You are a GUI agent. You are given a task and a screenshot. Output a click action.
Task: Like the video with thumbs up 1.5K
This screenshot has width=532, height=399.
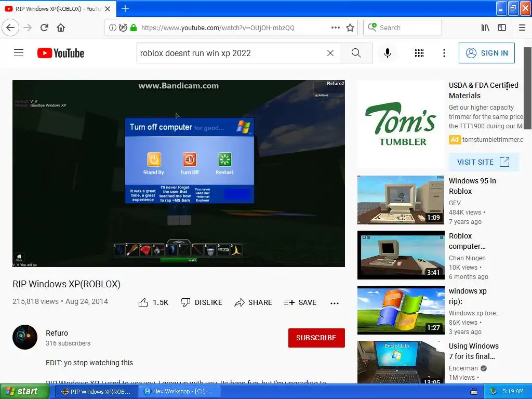(x=153, y=302)
